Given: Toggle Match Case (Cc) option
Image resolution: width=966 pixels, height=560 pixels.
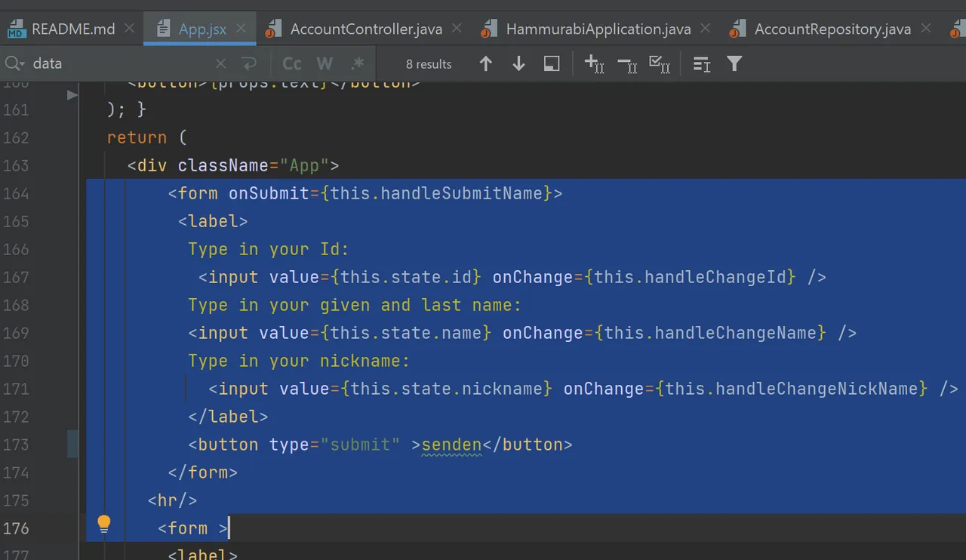Looking at the screenshot, I should coord(291,64).
